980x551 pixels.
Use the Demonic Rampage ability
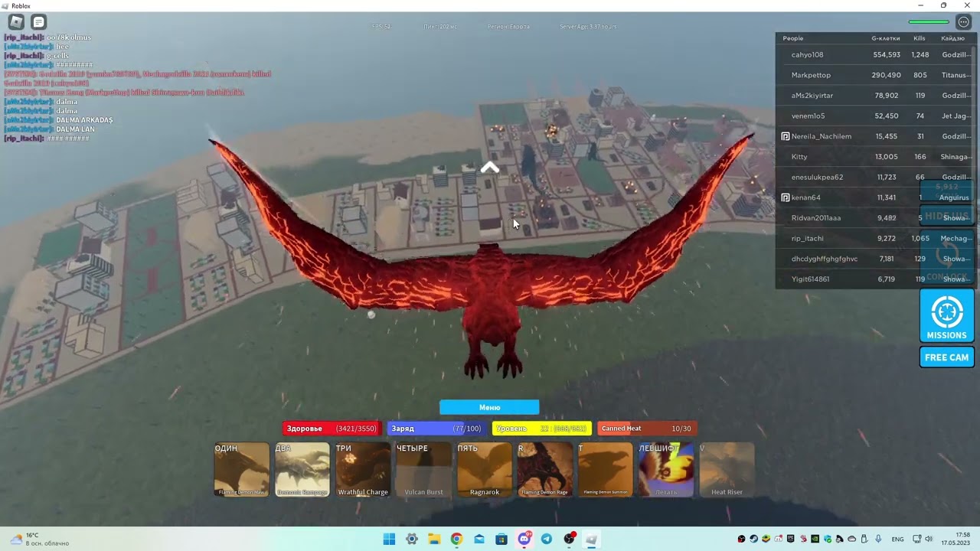(x=302, y=470)
